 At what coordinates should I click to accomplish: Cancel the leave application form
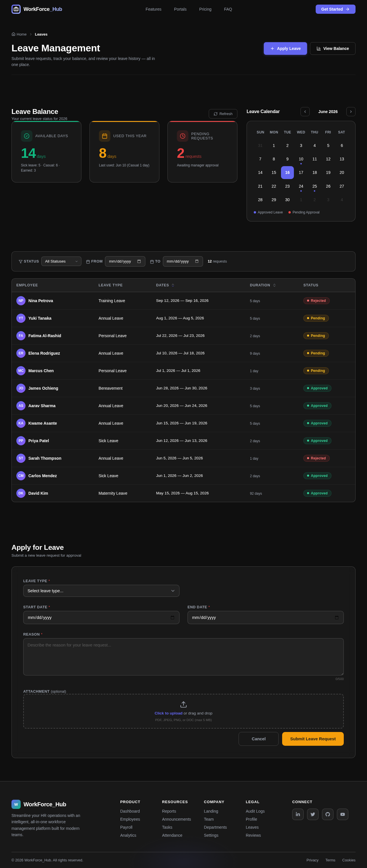point(259,739)
